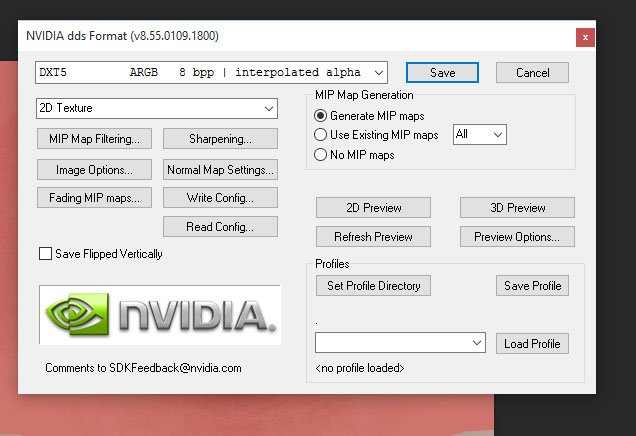
Task: Open the empty profile selection dropdown
Action: click(400, 343)
